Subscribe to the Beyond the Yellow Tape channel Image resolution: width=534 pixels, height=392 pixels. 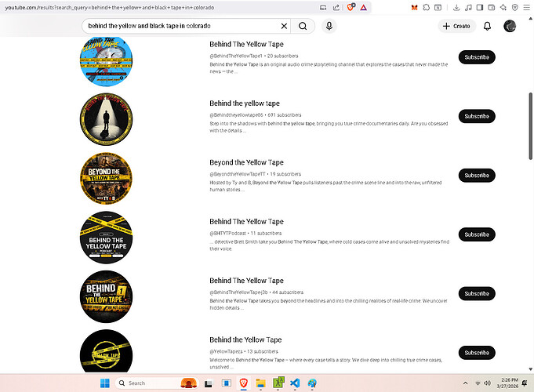pos(476,175)
